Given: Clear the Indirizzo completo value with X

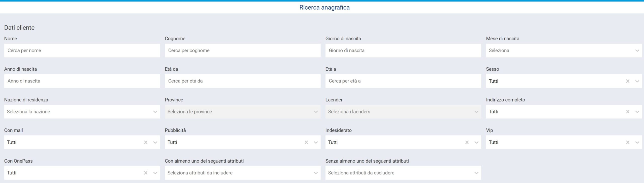Looking at the screenshot, I should 628,112.
